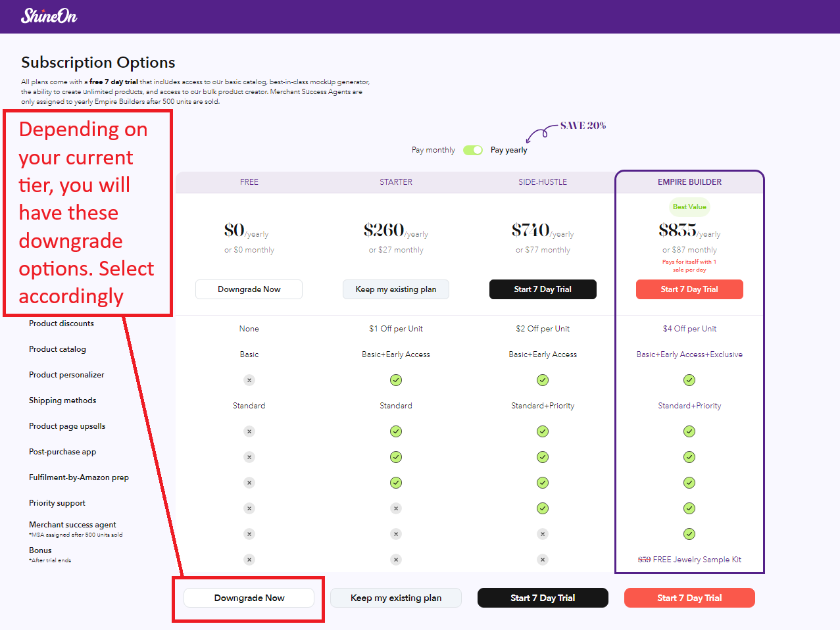Image resolution: width=840 pixels, height=630 pixels.
Task: Click red Start 7 Day Trial under $855 price
Action: (689, 289)
